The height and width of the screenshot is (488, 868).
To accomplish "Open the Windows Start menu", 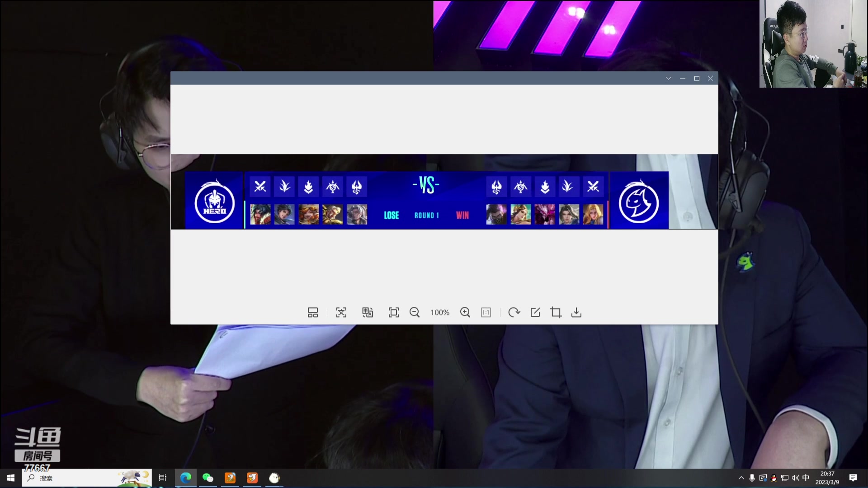I will coord(11,478).
